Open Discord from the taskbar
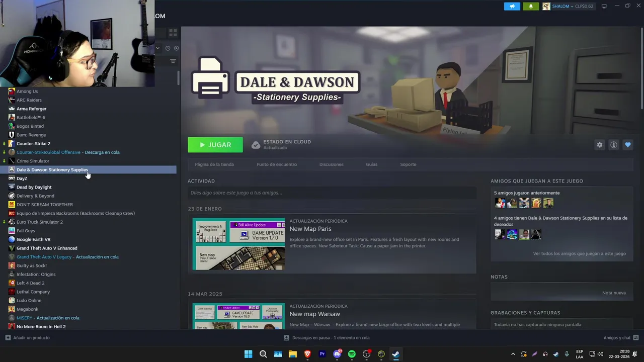Image resolution: width=644 pixels, height=362 pixels. pyautogui.click(x=337, y=354)
